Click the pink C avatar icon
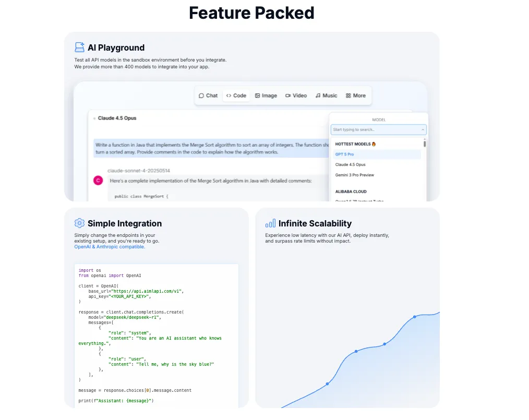Viewport: 529px width, 420px height. coord(98,181)
